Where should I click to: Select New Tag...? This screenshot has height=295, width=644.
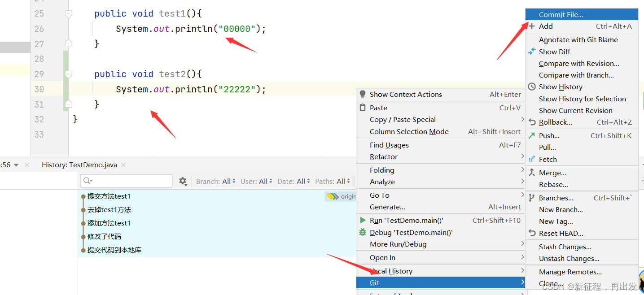coord(582,221)
